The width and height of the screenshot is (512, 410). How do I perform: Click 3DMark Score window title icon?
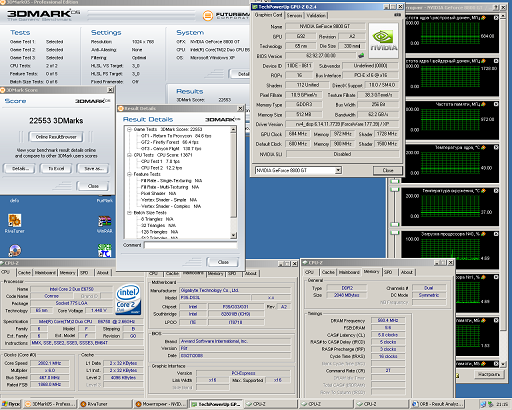3,90
